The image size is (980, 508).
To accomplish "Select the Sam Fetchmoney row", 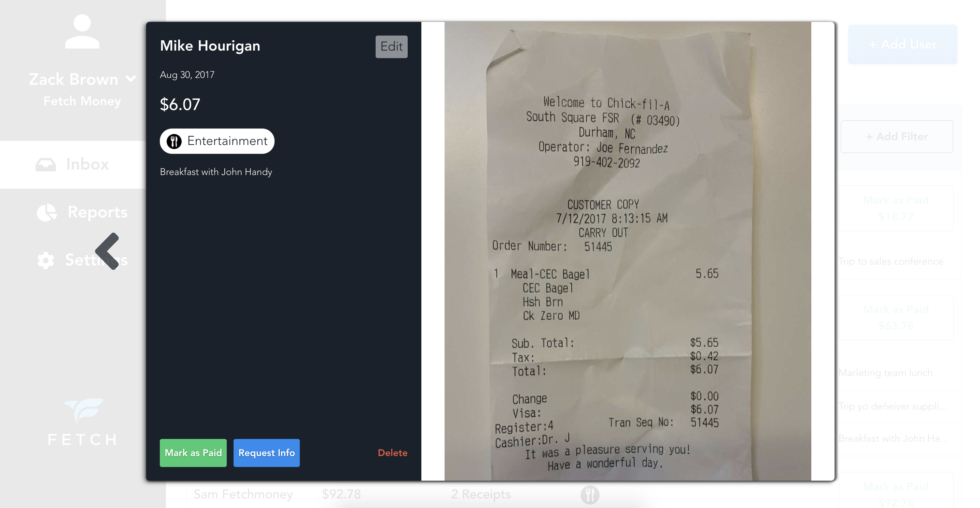I will click(x=419, y=495).
